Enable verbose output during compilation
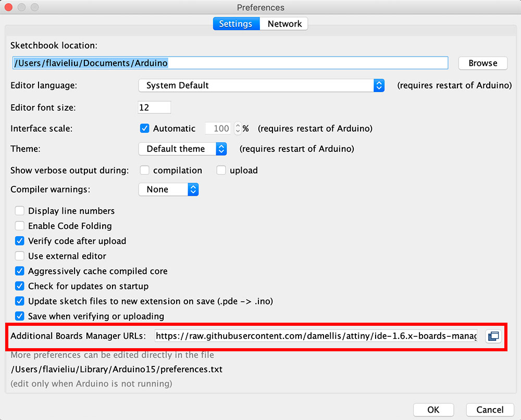This screenshot has height=420, width=521. (144, 170)
